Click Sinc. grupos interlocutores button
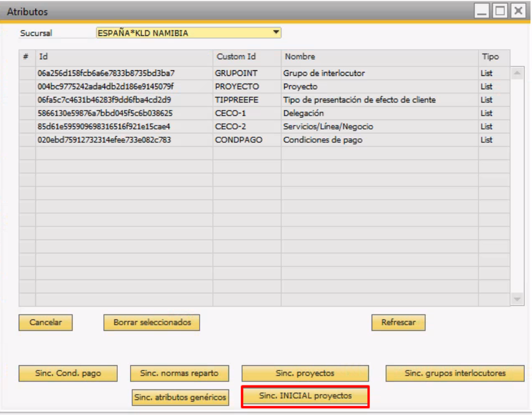Viewport: 532px width, 415px height. [455, 373]
